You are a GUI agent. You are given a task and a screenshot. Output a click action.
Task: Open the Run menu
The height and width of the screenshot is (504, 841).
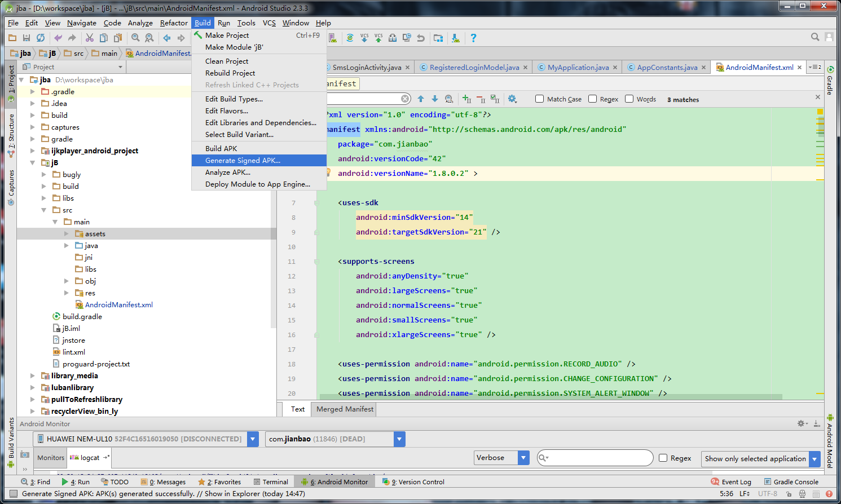tap(224, 23)
